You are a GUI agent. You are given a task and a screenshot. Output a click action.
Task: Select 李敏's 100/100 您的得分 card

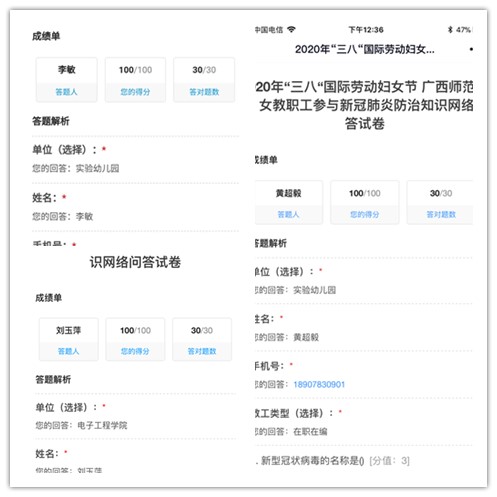point(135,80)
